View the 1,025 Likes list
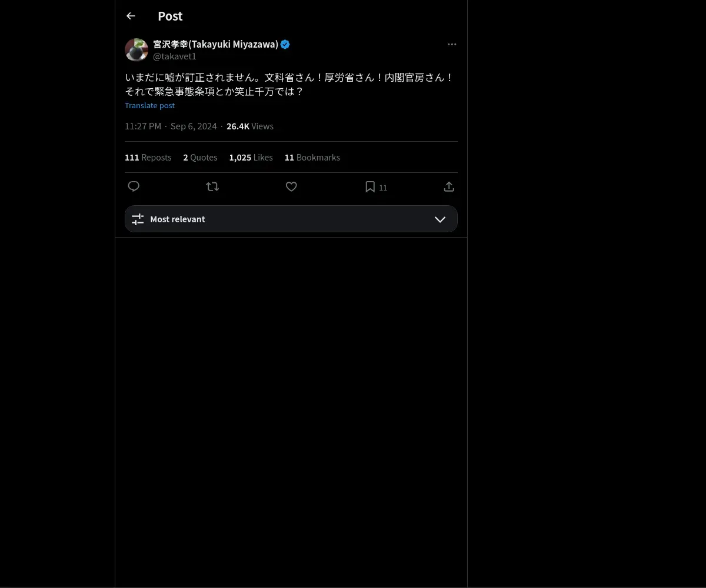The image size is (706, 588). (251, 158)
